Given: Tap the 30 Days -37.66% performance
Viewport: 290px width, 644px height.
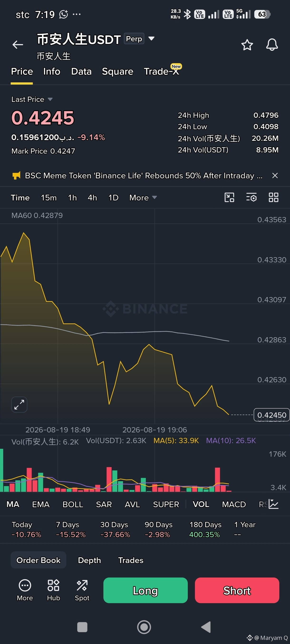Looking at the screenshot, I should pyautogui.click(x=115, y=529).
